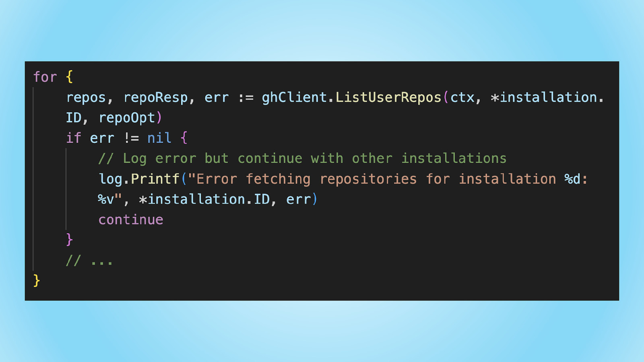This screenshot has height=362, width=644.
Task: Click the repoResp variable
Action: (155, 98)
